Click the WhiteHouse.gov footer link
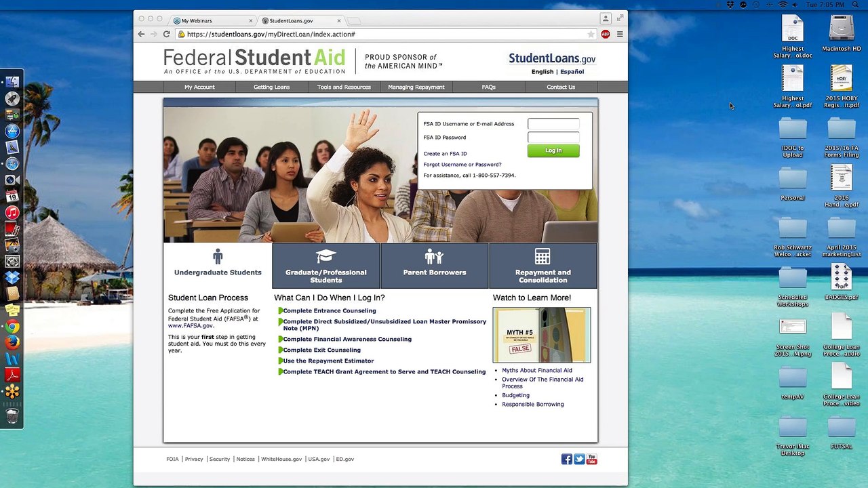 (x=281, y=460)
